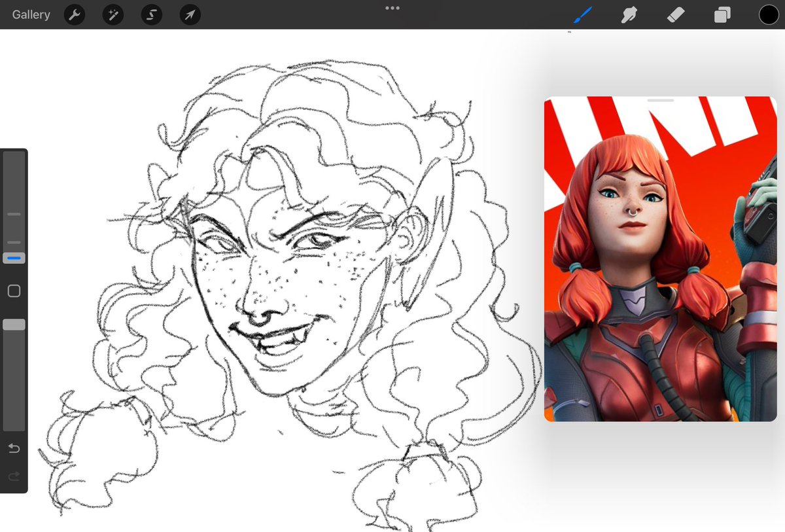Image resolution: width=785 pixels, height=532 pixels.
Task: Tap the reference window grabber handle
Action: pos(661,100)
